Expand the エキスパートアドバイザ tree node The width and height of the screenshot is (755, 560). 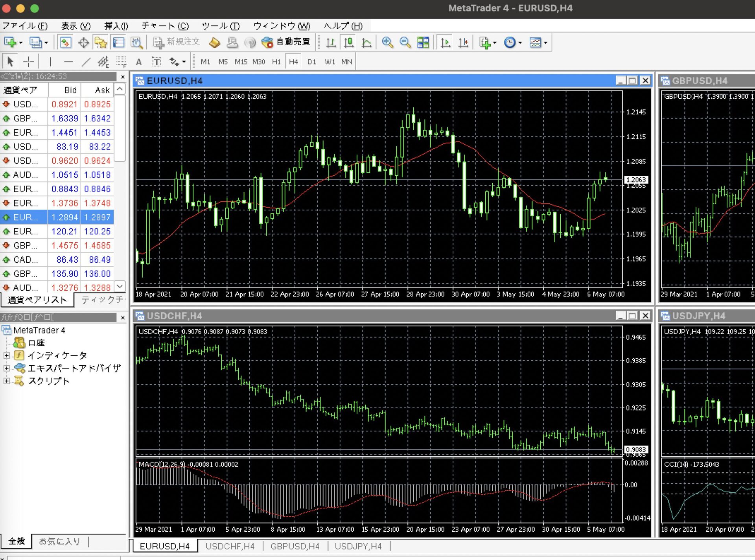click(x=6, y=368)
